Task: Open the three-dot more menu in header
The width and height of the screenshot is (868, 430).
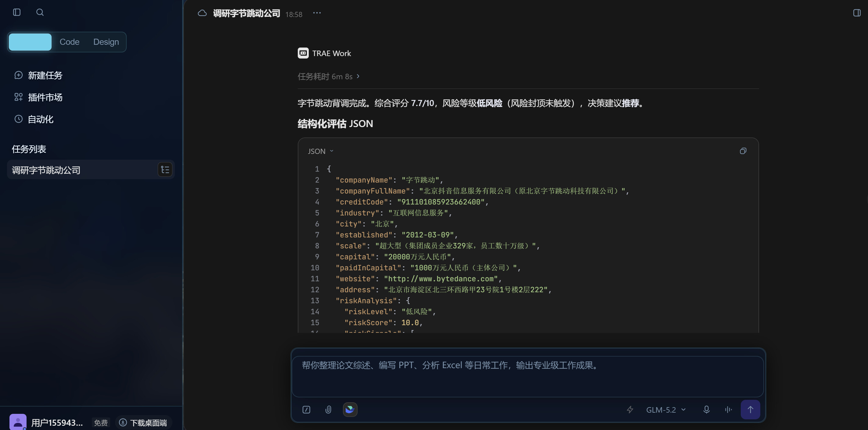Action: click(317, 13)
